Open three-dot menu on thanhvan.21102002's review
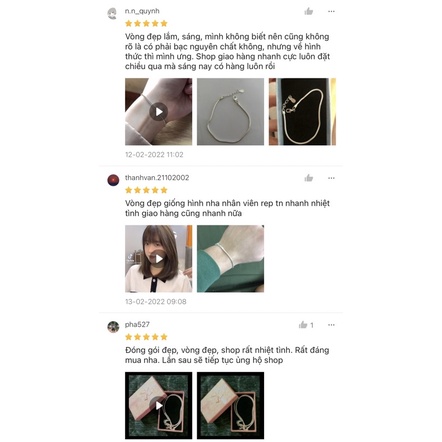This screenshot has width=442, height=442. (x=331, y=178)
